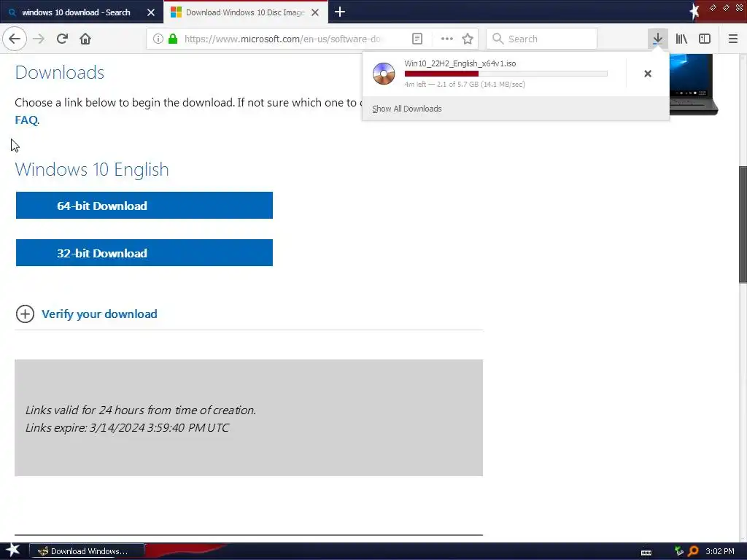
Task: Show site information icon in address bar
Action: [x=158, y=39]
